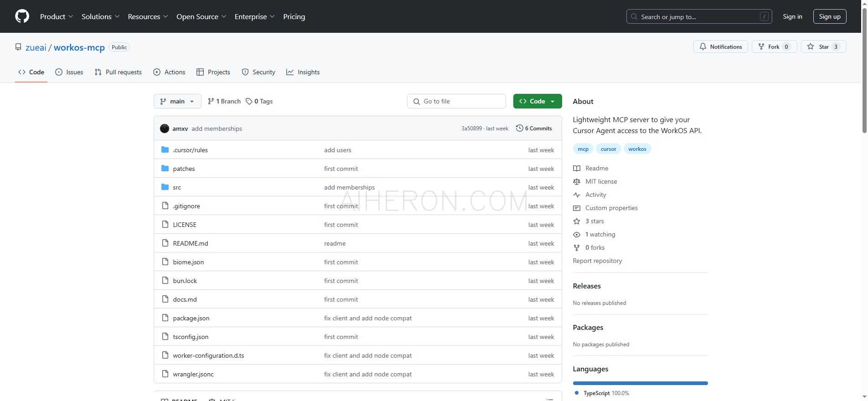
Task: Open the Pricing page
Action: pos(294,16)
